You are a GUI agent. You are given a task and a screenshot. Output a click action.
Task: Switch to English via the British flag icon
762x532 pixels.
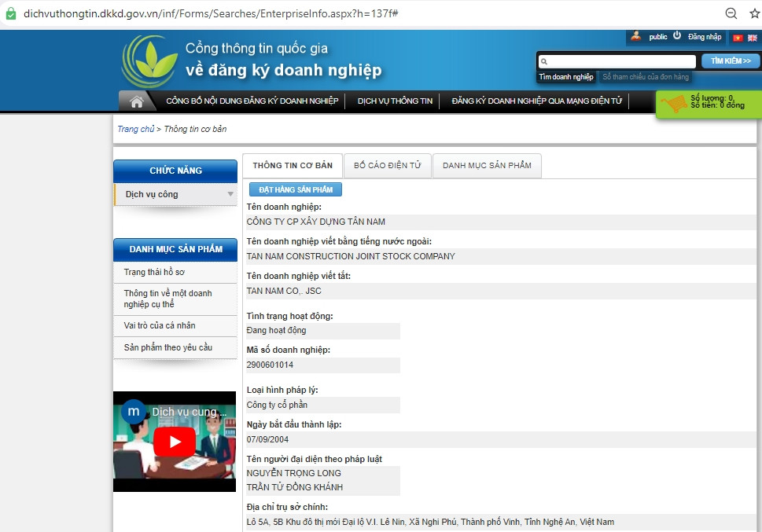[751, 36]
